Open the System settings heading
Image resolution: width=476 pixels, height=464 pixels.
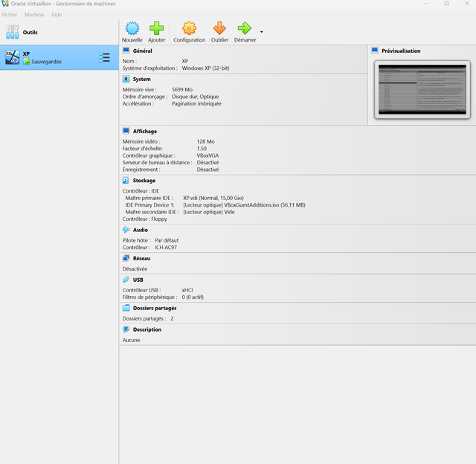pyautogui.click(x=142, y=80)
